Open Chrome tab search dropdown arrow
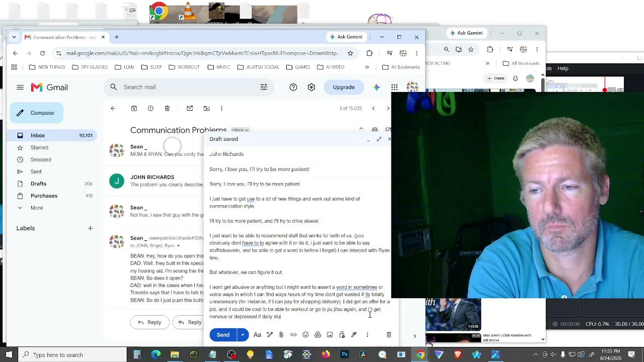This screenshot has width=644, height=362. [14, 37]
